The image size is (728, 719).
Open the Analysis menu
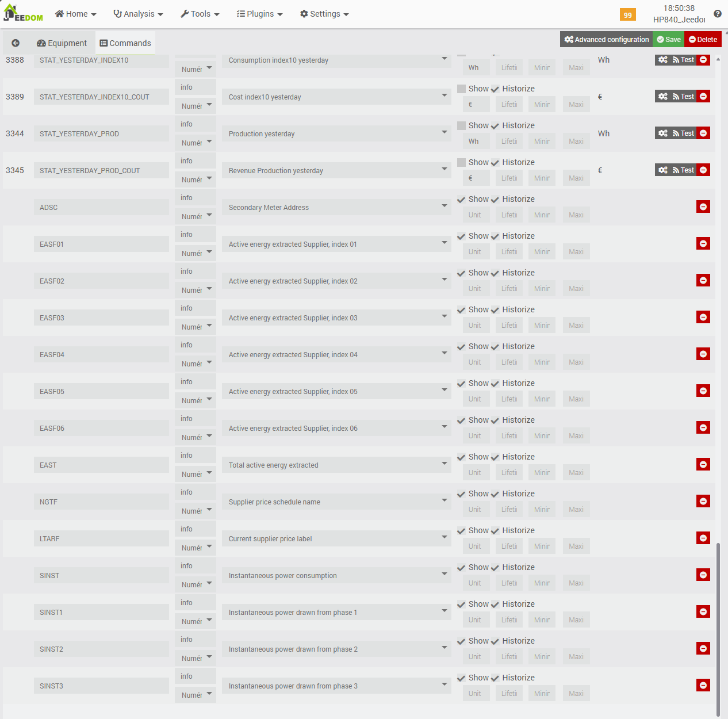point(138,14)
